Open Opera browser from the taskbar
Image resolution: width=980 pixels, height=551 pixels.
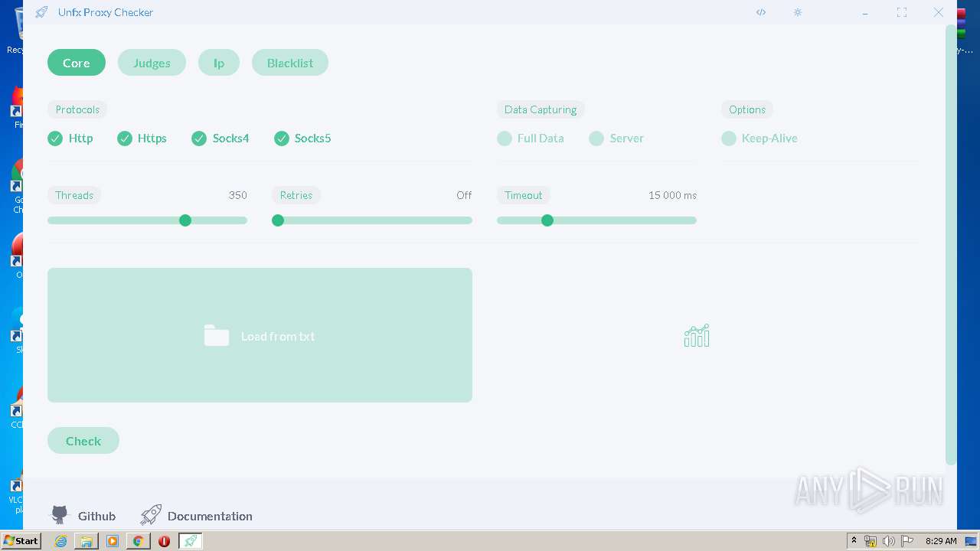click(x=164, y=541)
